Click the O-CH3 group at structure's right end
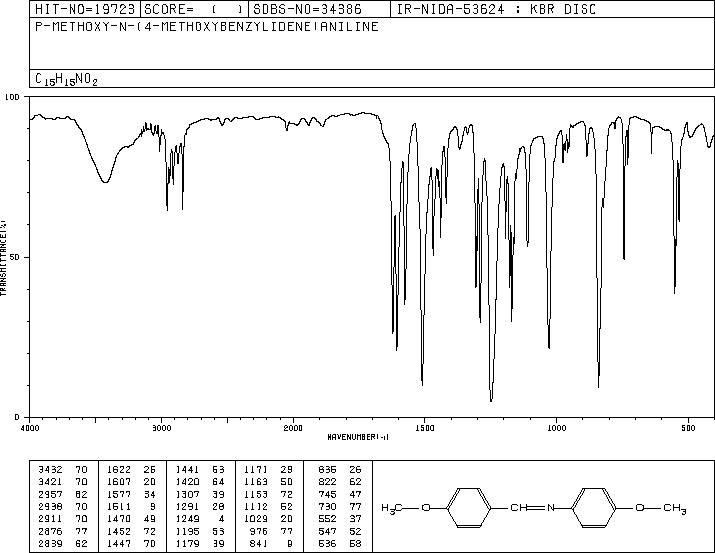This screenshot has width=715, height=553. pyautogui.click(x=660, y=508)
